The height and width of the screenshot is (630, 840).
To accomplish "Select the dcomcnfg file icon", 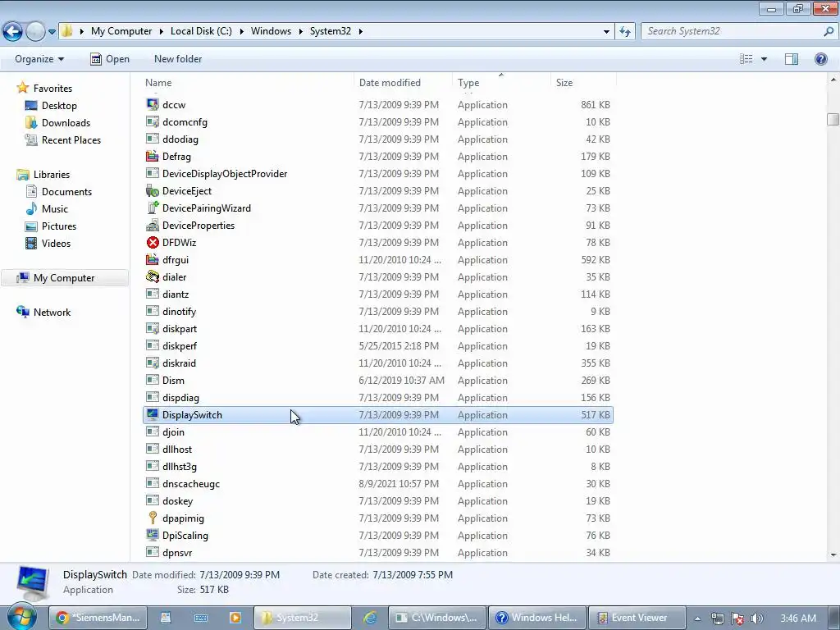I will click(153, 121).
